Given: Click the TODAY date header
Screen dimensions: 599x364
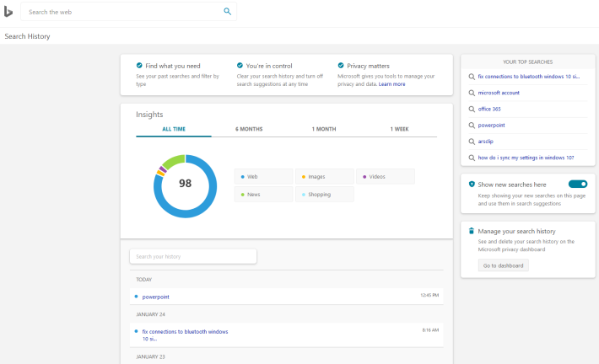Looking at the screenshot, I should (x=144, y=280).
